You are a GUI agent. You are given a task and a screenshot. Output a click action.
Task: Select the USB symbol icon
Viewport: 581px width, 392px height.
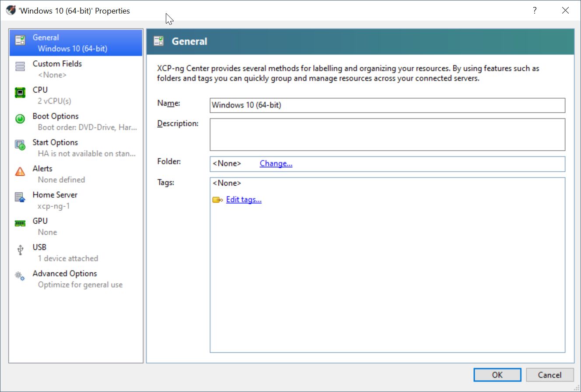20,250
